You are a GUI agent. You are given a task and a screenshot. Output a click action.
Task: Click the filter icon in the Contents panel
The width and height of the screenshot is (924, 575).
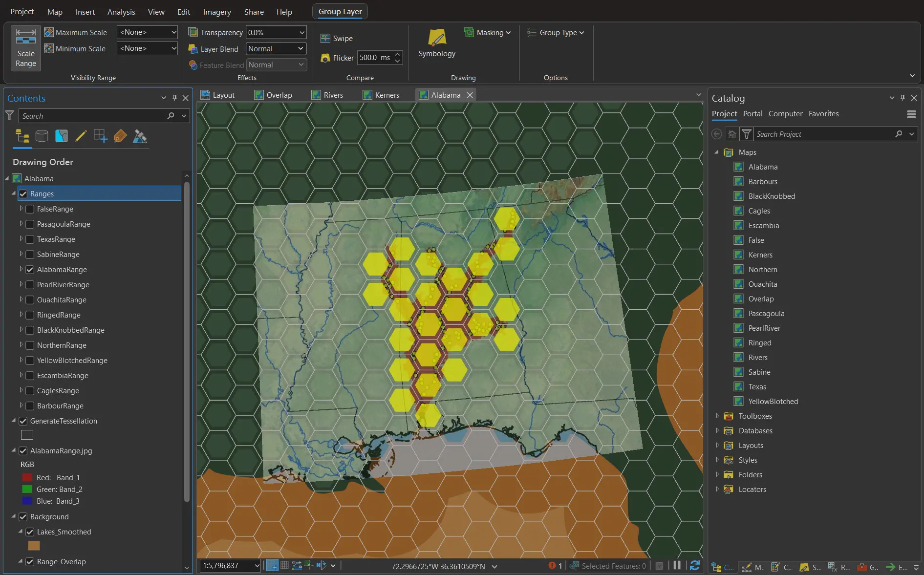point(9,116)
